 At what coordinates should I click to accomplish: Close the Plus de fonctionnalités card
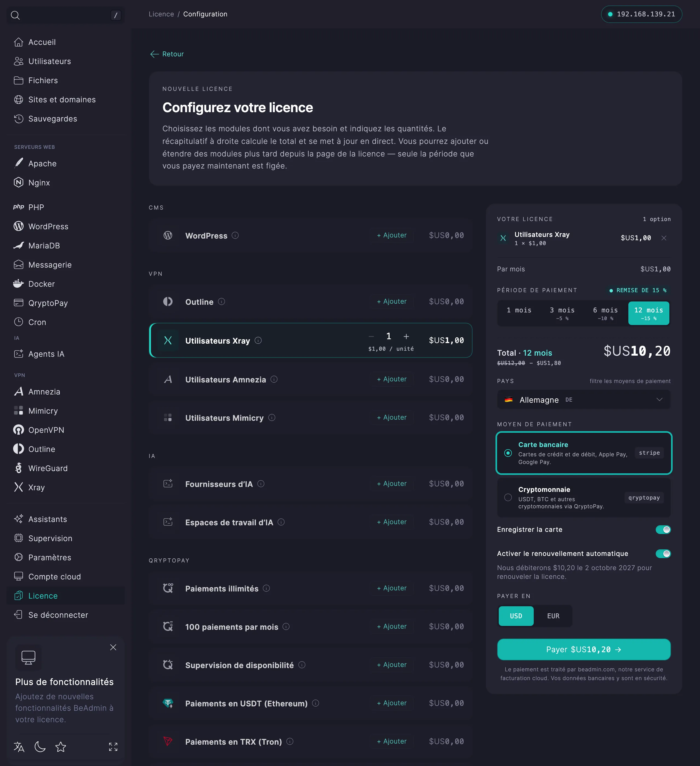113,647
